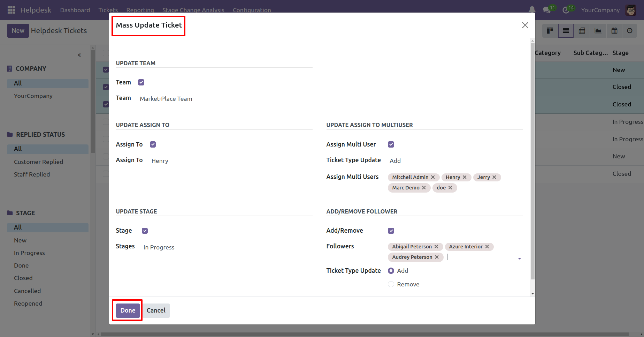Uncheck the Assign Multi User checkbox
Screen dimensions: 644x337
click(x=391, y=144)
